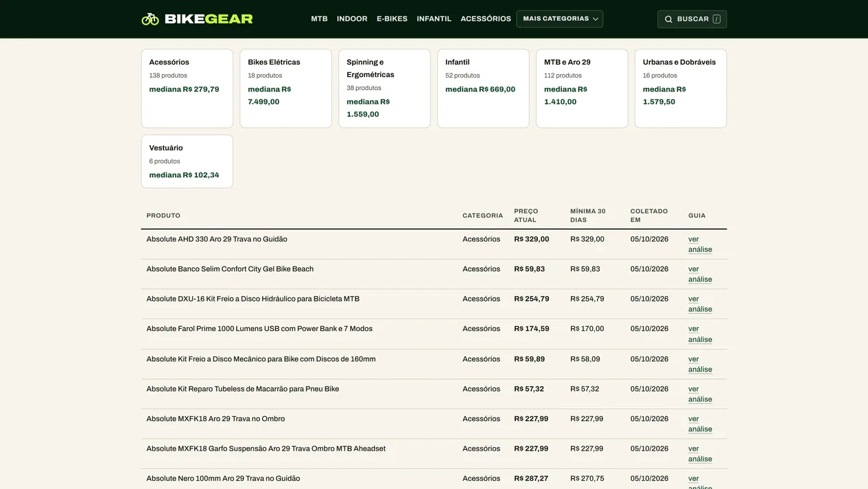This screenshot has width=868, height=489.
Task: Click current price R$ 329,00
Action: point(532,239)
